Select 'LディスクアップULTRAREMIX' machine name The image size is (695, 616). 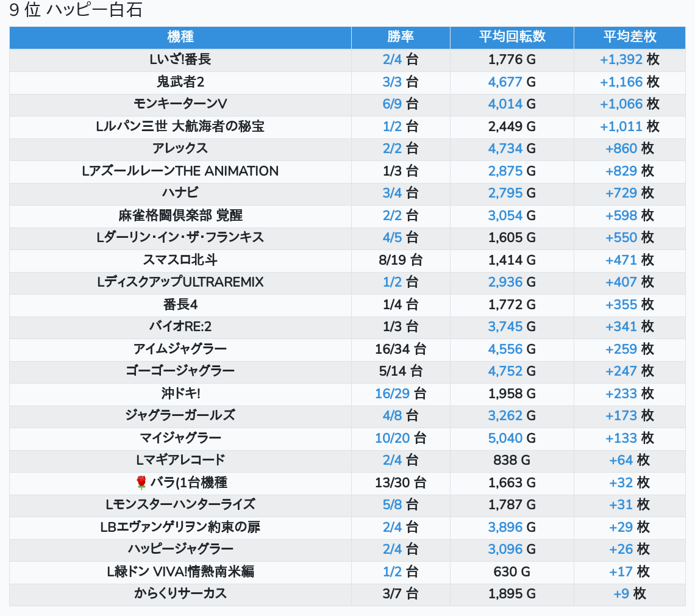[x=180, y=282]
